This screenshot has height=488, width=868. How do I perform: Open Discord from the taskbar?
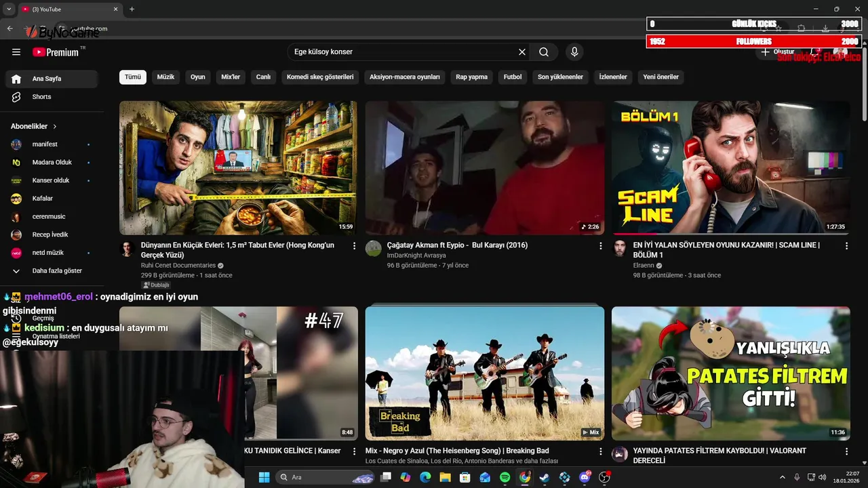coord(585,477)
